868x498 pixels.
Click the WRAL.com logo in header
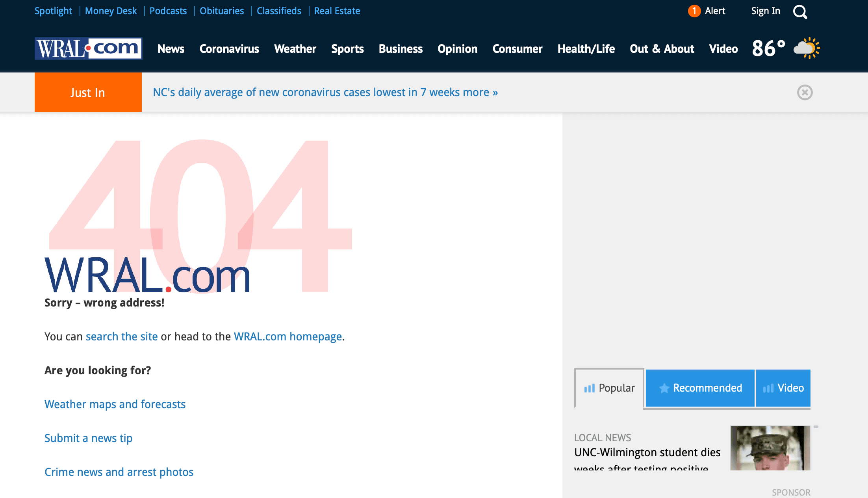(x=88, y=48)
